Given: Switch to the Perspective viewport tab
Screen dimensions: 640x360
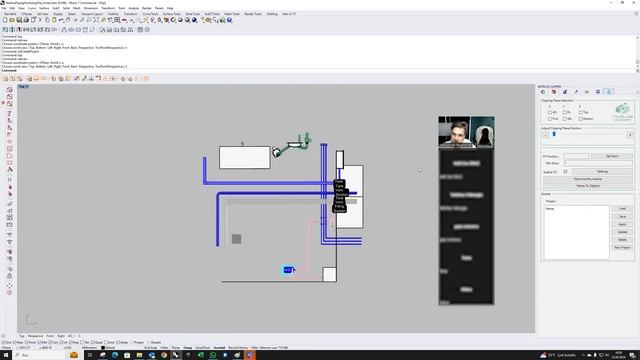Looking at the screenshot, I should [36, 336].
